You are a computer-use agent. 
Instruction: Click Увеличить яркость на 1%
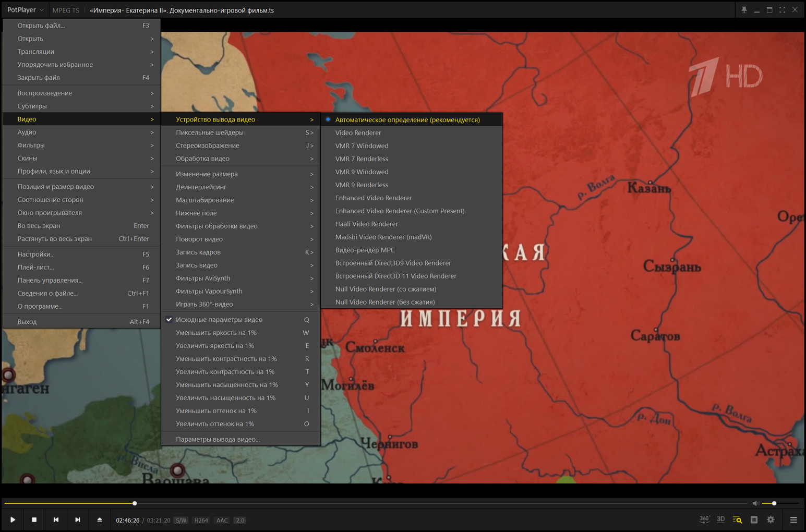point(240,346)
